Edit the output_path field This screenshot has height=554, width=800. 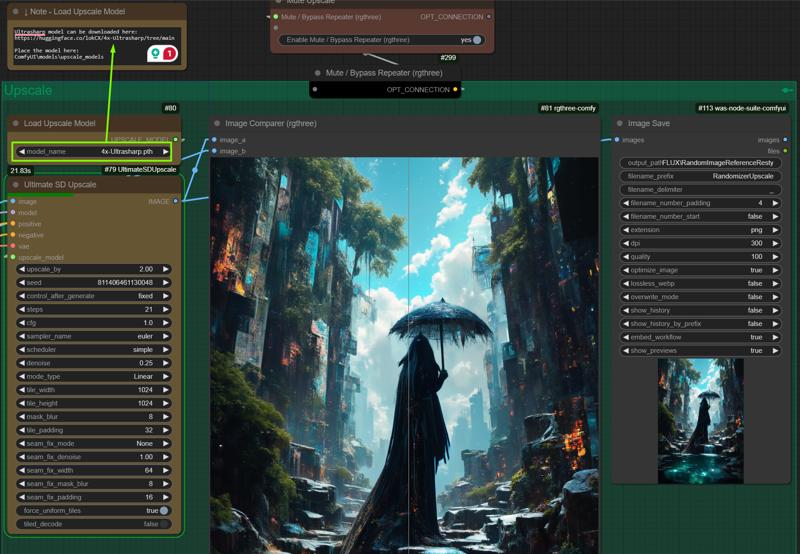coord(700,163)
